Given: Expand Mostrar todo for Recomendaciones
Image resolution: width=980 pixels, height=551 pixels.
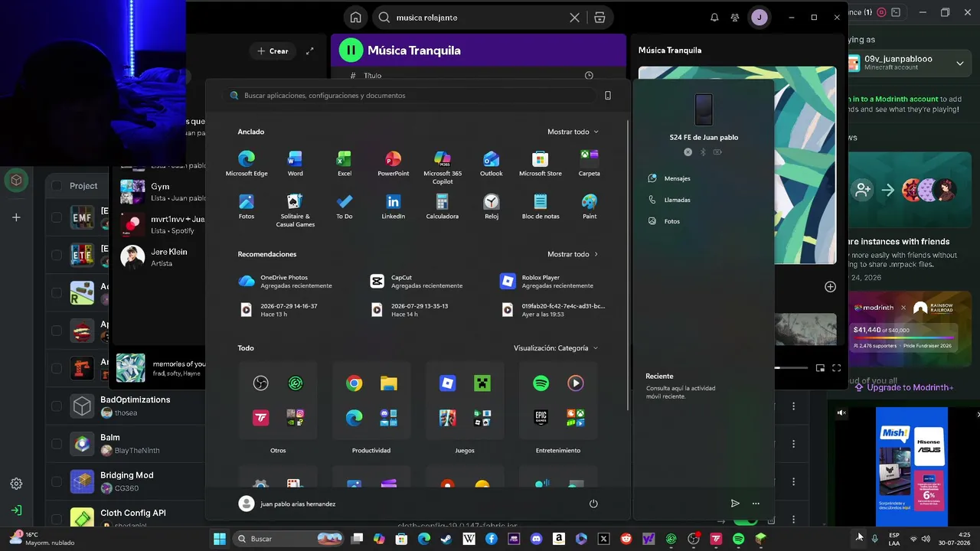Looking at the screenshot, I should click(x=573, y=254).
